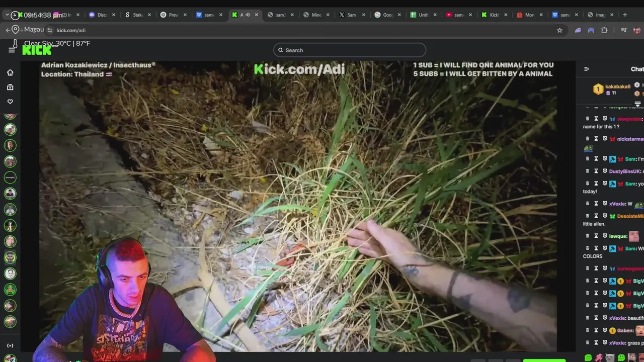Delete Gaben's message with trash icon
Image resolution: width=644 pixels, height=362 pixels.
pyautogui.click(x=587, y=330)
